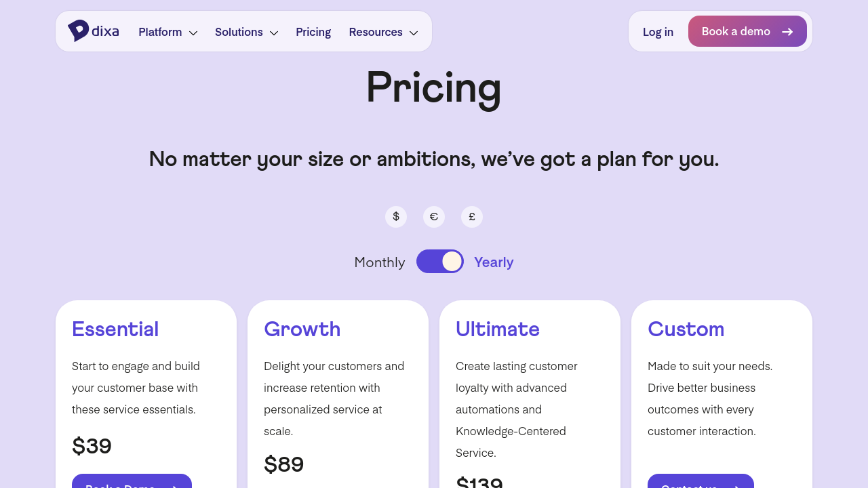This screenshot has width=868, height=488.
Task: Click the Essential plan's Book a Demo button
Action: pyautogui.click(x=132, y=482)
